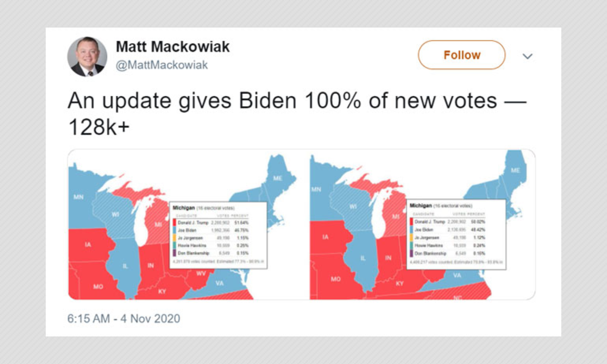Open Matt Mackowiak's profile photo
The width and height of the screenshot is (607, 364).
(87, 56)
